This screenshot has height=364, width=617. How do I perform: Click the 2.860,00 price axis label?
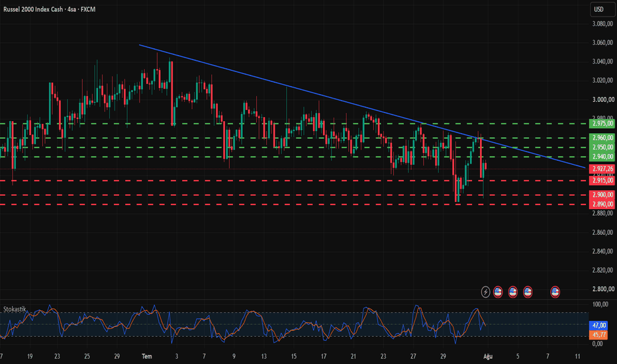603,232
